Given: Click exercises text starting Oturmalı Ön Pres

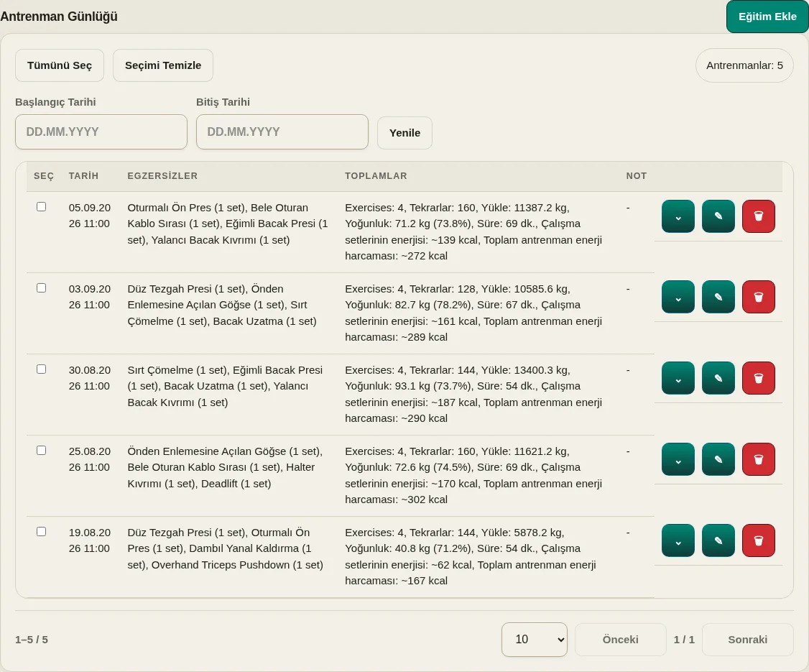Looking at the screenshot, I should pyautogui.click(x=228, y=224).
